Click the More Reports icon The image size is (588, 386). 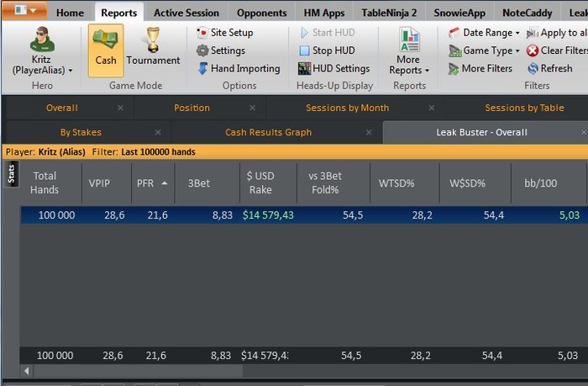click(x=409, y=40)
